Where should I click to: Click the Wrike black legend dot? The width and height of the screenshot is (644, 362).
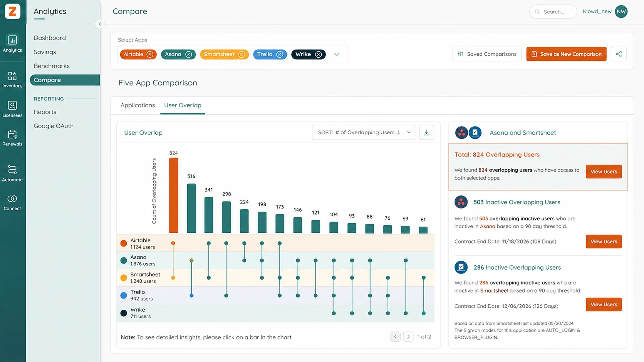pos(124,313)
